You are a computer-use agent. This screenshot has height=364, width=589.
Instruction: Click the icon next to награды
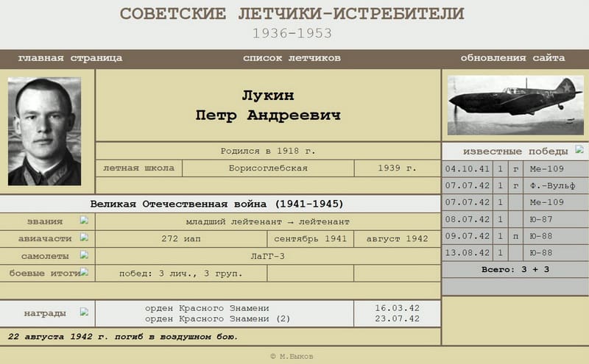(84, 312)
